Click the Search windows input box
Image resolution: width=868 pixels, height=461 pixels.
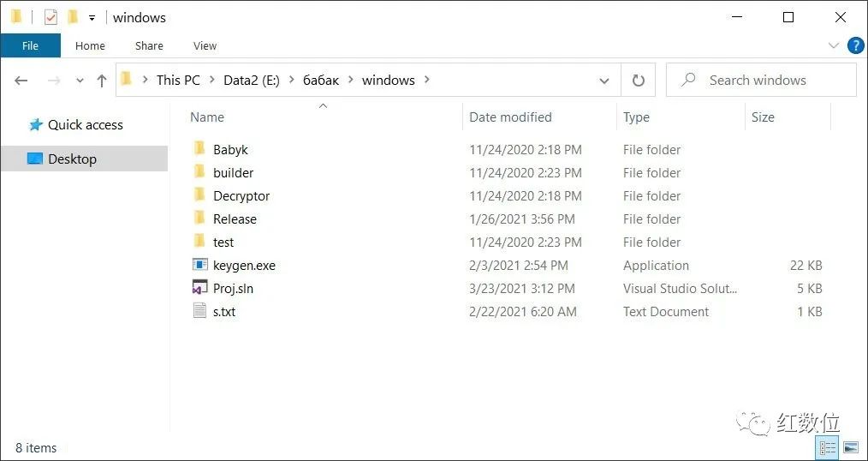pyautogui.click(x=761, y=81)
